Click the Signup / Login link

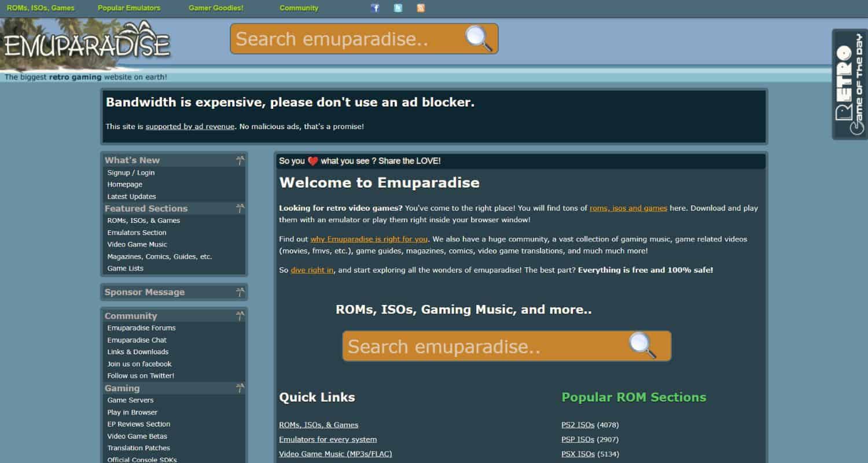[131, 172]
